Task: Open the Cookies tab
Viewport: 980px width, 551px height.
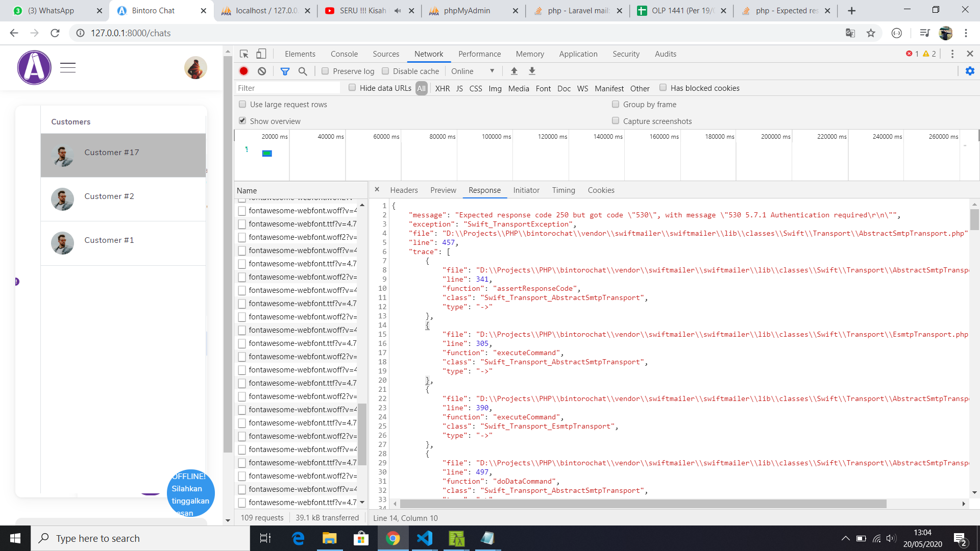Action: coord(601,190)
